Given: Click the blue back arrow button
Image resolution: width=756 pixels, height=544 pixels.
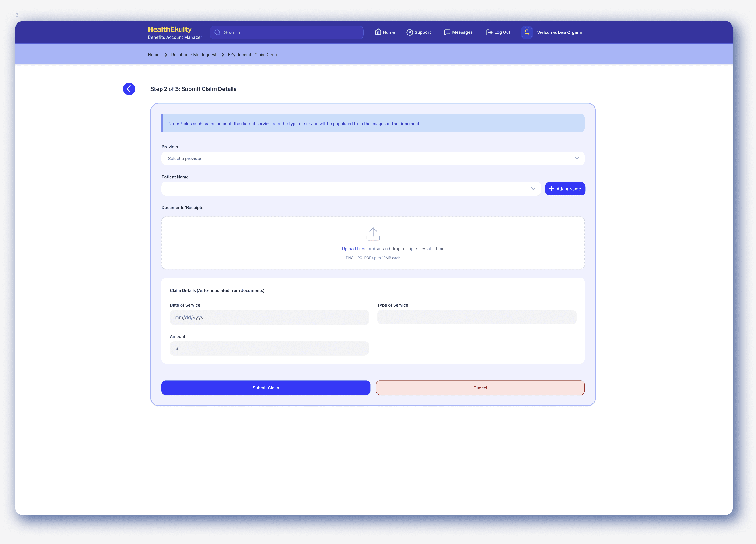Looking at the screenshot, I should tap(129, 89).
